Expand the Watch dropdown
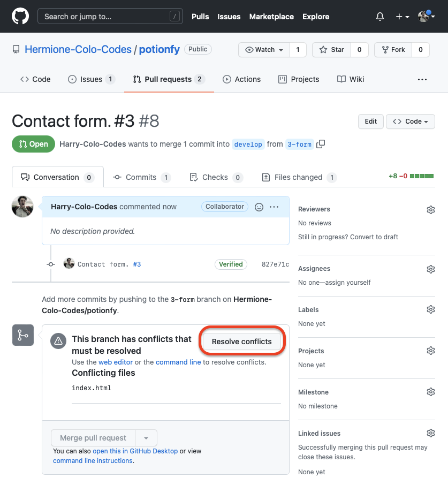Screen dimensions: 448x478 point(264,50)
